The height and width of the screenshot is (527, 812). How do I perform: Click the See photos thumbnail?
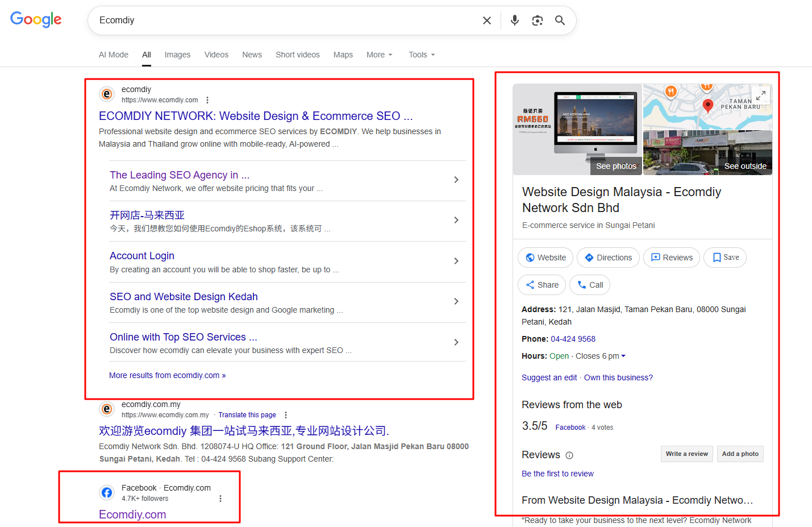point(577,130)
